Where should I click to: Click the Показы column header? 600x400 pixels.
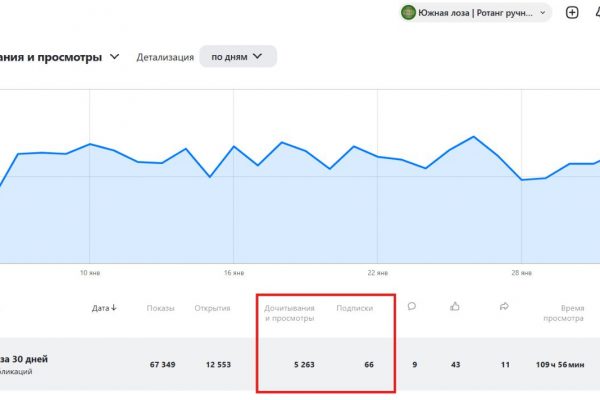click(160, 308)
